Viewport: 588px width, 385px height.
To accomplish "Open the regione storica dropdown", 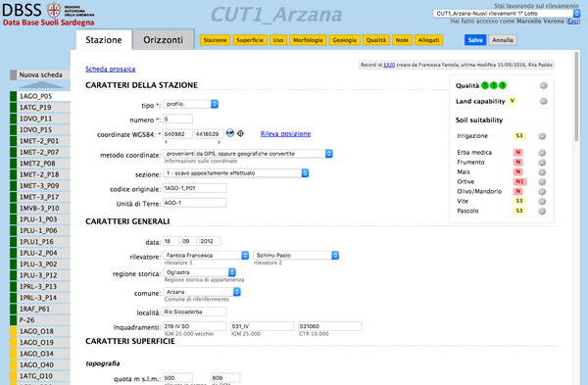I will [x=200, y=272].
